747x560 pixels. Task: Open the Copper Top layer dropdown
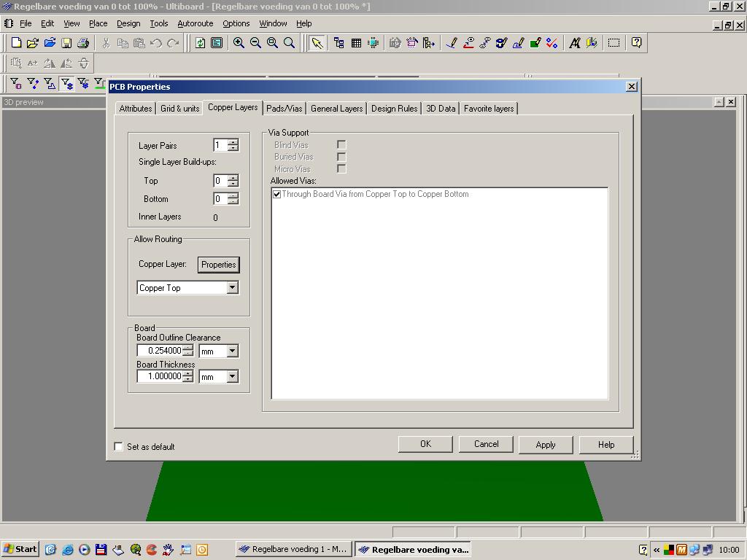[x=232, y=288]
